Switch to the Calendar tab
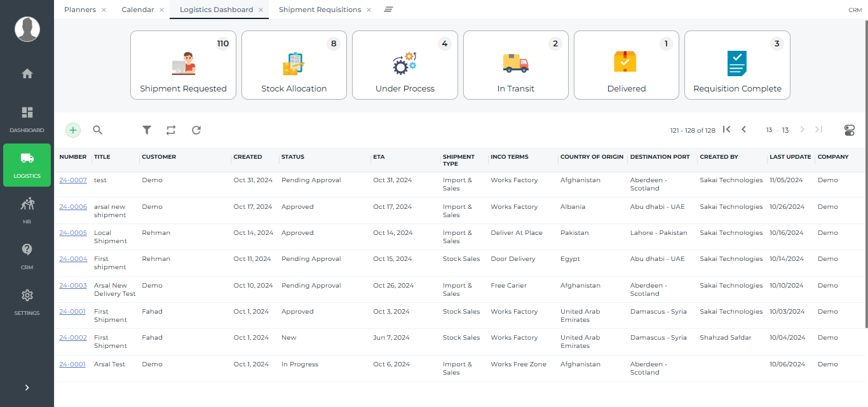This screenshot has height=407, width=868. tap(138, 10)
